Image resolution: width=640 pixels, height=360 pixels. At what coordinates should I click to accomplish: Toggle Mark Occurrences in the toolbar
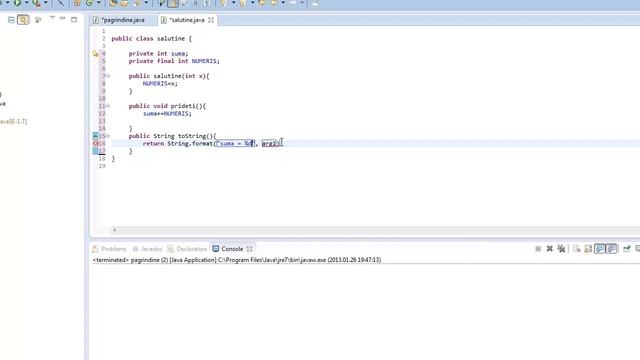pos(173,3)
